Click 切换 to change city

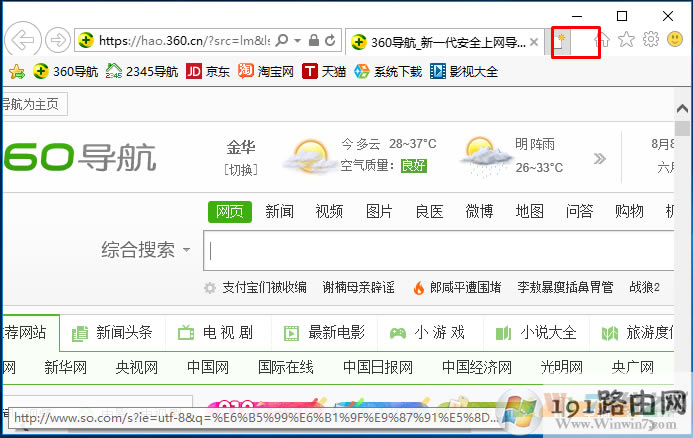(241, 170)
